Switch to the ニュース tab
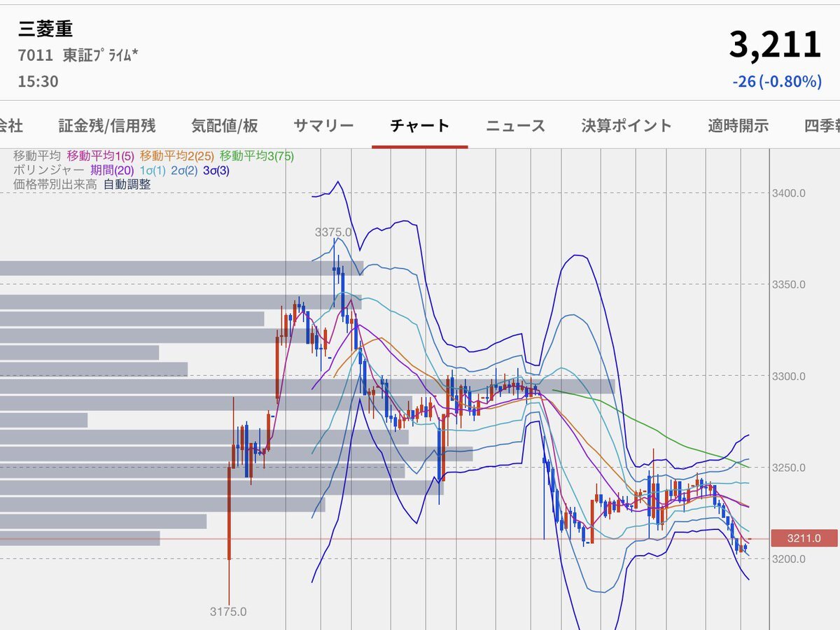 tap(515, 126)
